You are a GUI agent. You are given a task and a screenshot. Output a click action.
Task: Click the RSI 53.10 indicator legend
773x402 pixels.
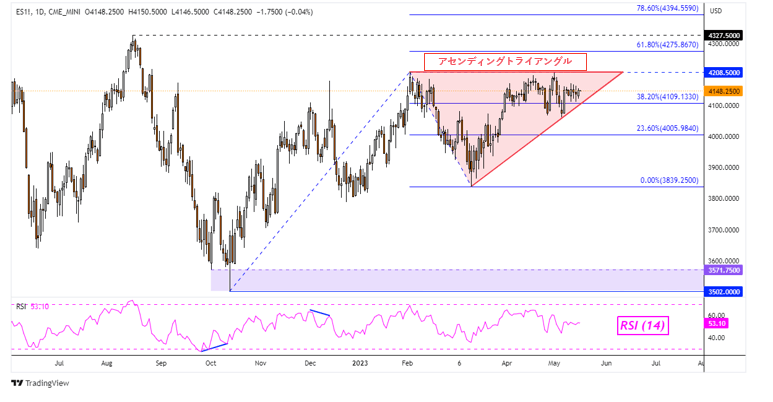[33, 307]
